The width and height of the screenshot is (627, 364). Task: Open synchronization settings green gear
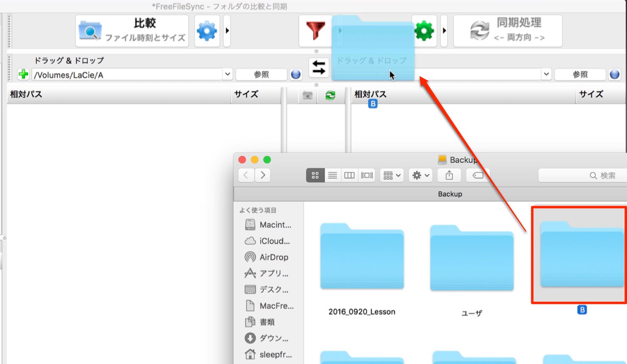[x=424, y=31]
